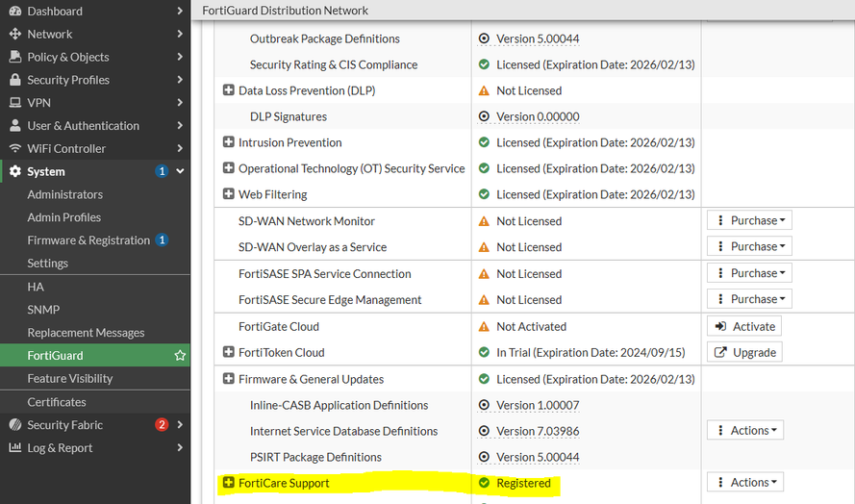Click the Log & Report chart icon

[x=15, y=448]
